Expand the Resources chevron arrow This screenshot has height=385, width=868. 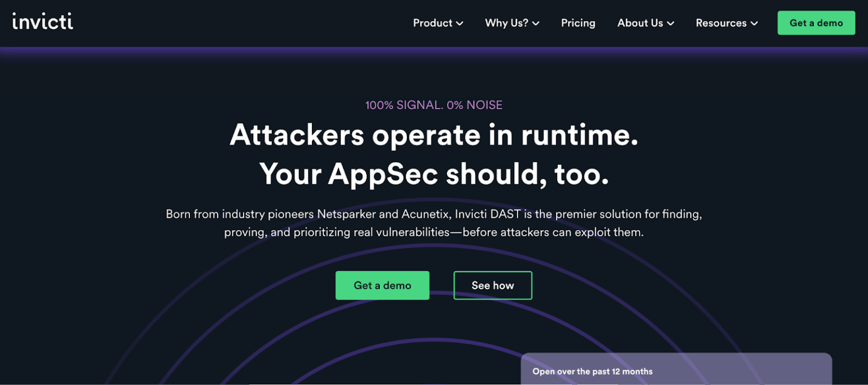(754, 24)
